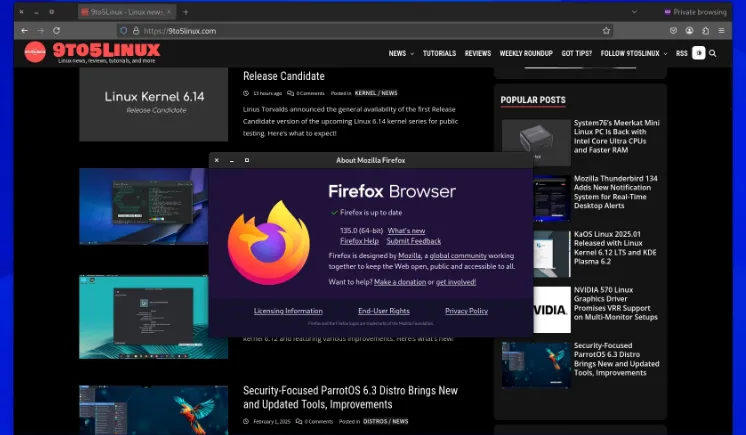Click the Firefox is up to date status
The height and width of the screenshot is (435, 746).
(366, 212)
